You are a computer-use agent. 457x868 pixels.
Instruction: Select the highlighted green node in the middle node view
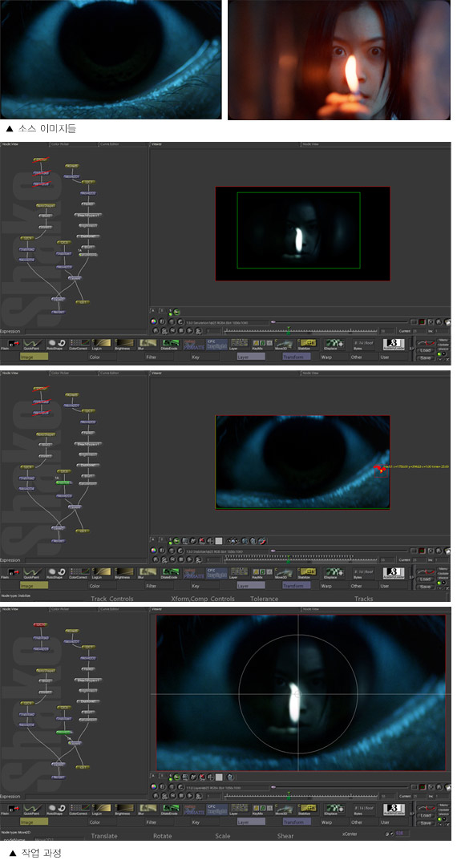(64, 482)
